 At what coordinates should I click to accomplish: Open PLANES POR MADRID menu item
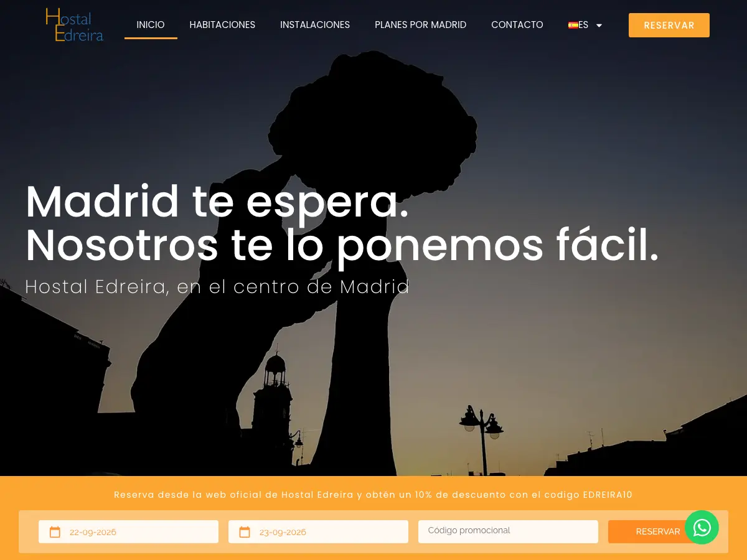[420, 25]
